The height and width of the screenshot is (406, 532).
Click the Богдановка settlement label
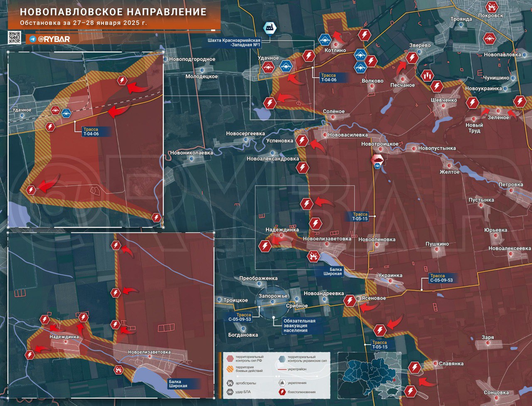click(243, 335)
